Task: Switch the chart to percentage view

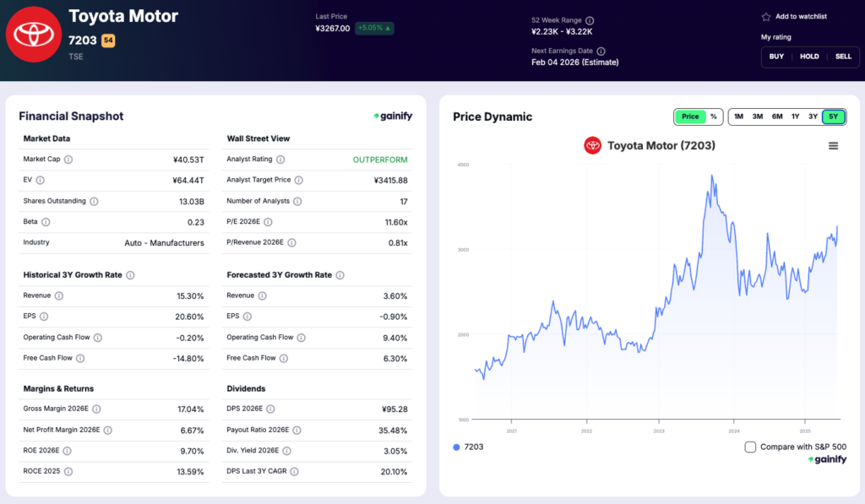Action: (x=714, y=117)
